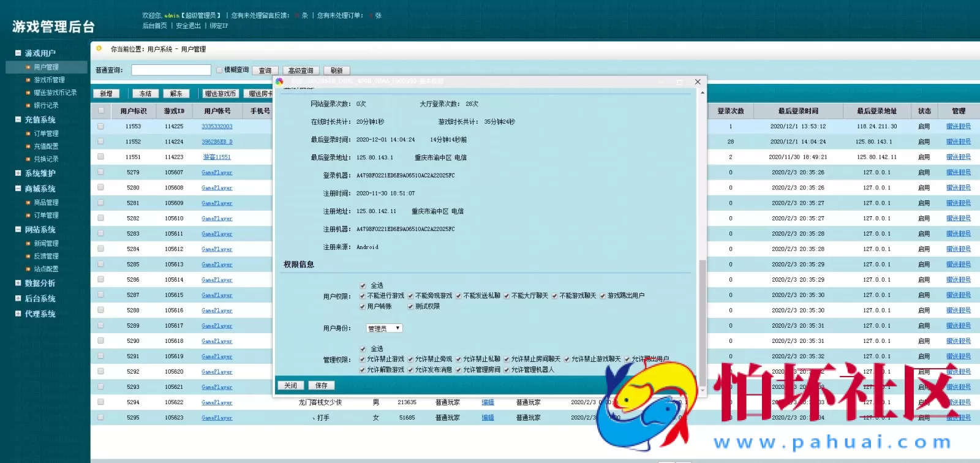Open the 绑定IP header link
Viewport: 980px width, 463px height.
pos(219,26)
